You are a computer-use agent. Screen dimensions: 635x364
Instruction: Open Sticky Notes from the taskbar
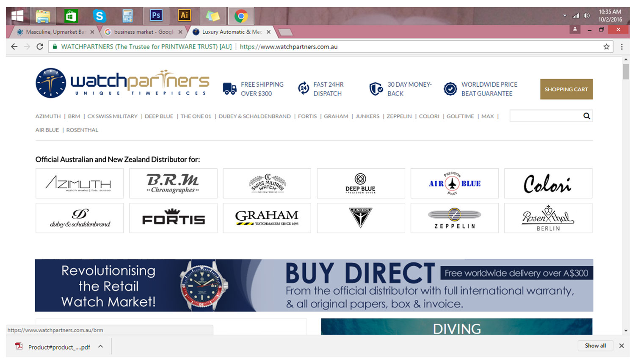(x=213, y=16)
